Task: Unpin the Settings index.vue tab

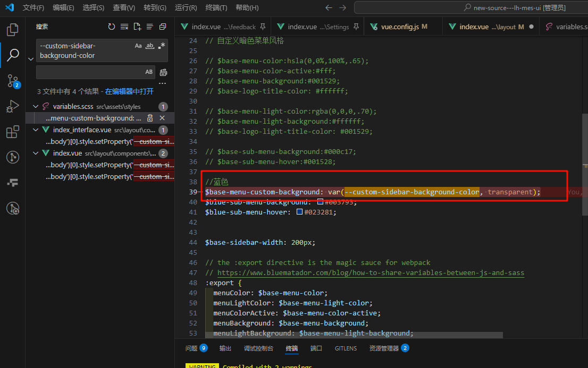Action: point(356,27)
